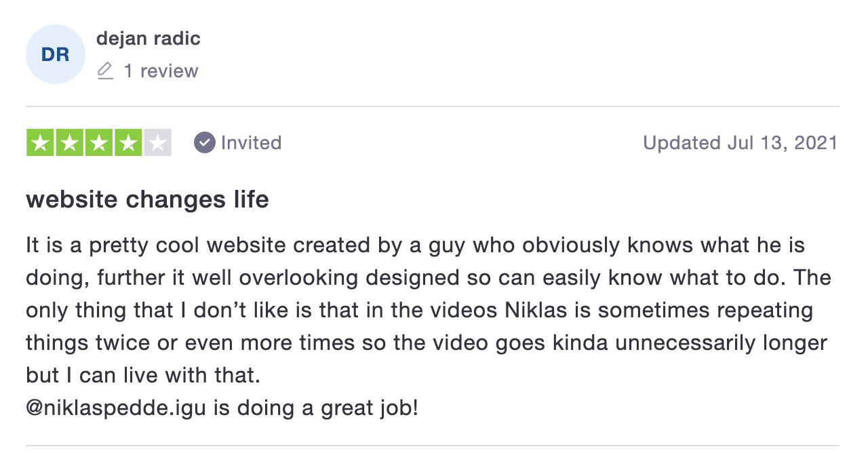This screenshot has height=453, width=868.
Task: Select the fourth green rating star
Action: 128,142
